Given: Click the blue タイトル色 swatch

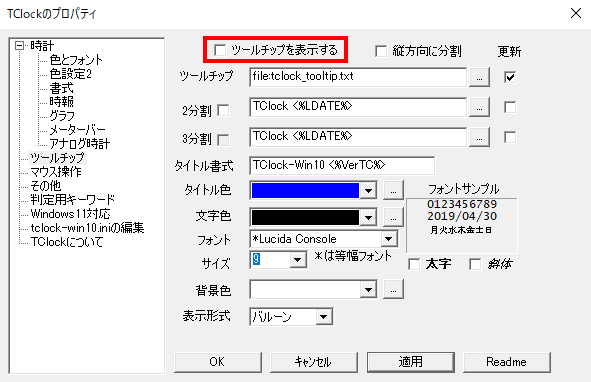Looking at the screenshot, I should point(305,190).
